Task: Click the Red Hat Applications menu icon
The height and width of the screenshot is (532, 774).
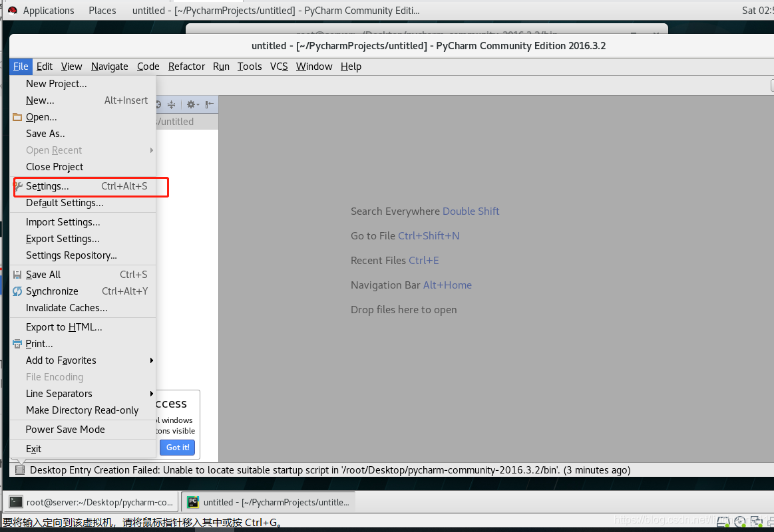Action: (x=13, y=11)
